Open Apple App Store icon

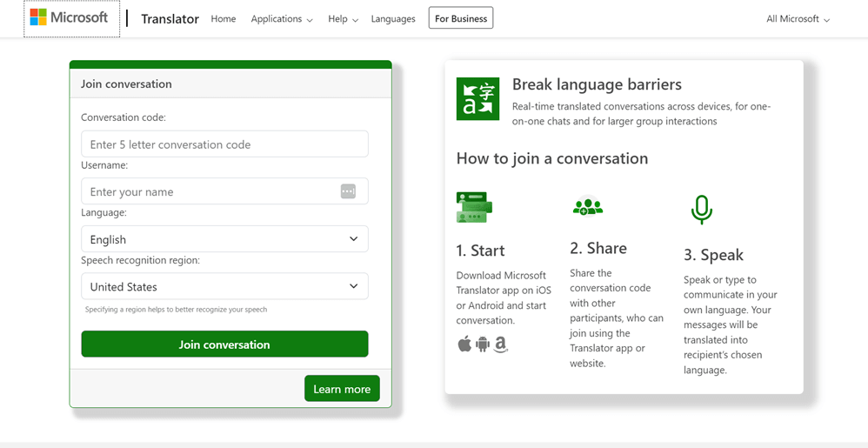[x=465, y=345]
